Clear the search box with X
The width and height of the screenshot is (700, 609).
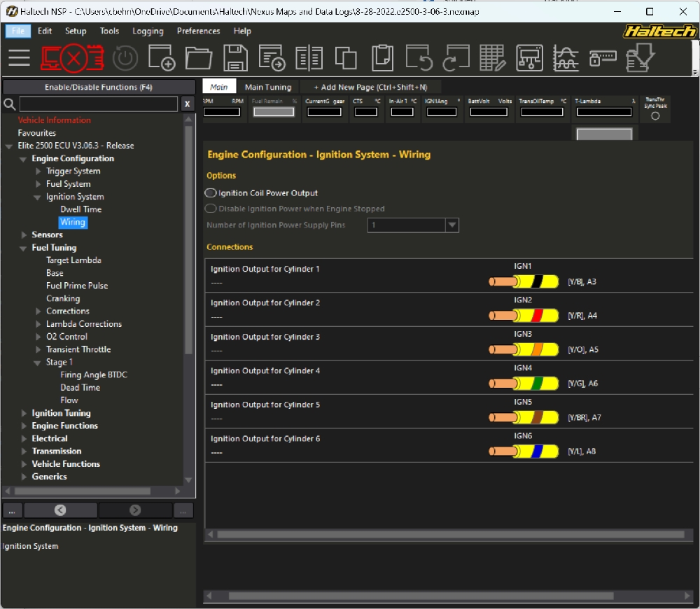coord(187,104)
